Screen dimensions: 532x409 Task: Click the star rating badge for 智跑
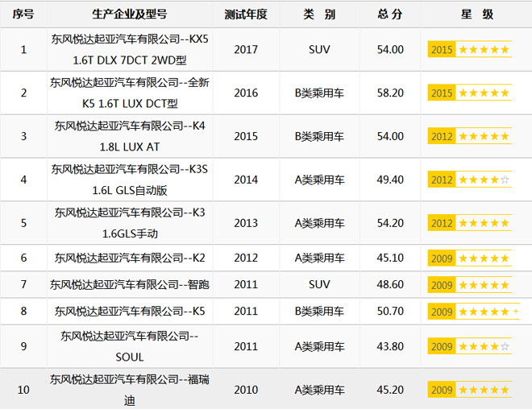[x=470, y=285]
